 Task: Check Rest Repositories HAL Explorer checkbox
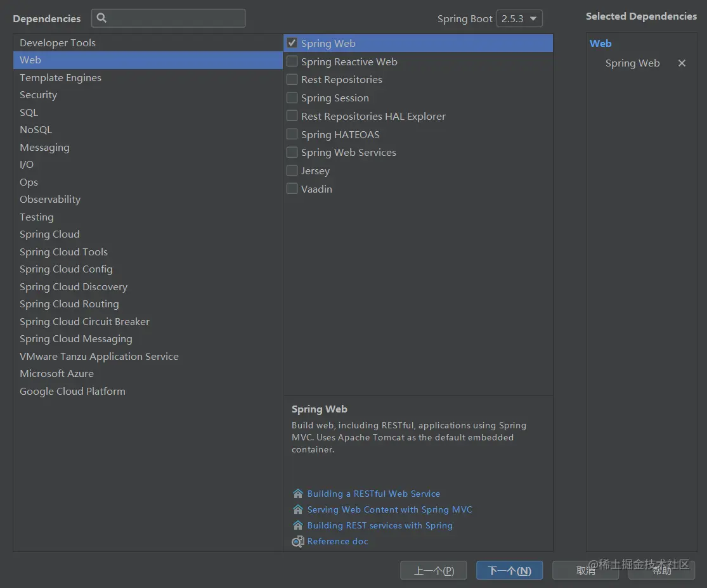(x=292, y=116)
